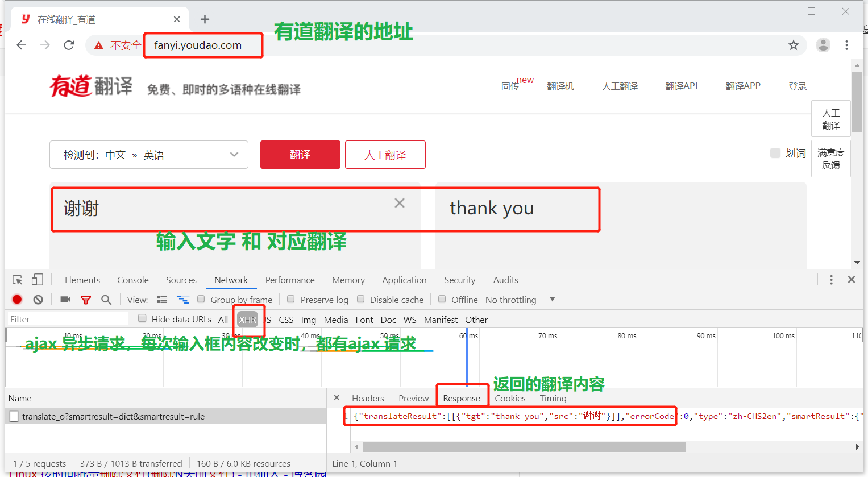Image resolution: width=868 pixels, height=477 pixels.
Task: Open the Timing tab of the request
Action: tap(553, 398)
